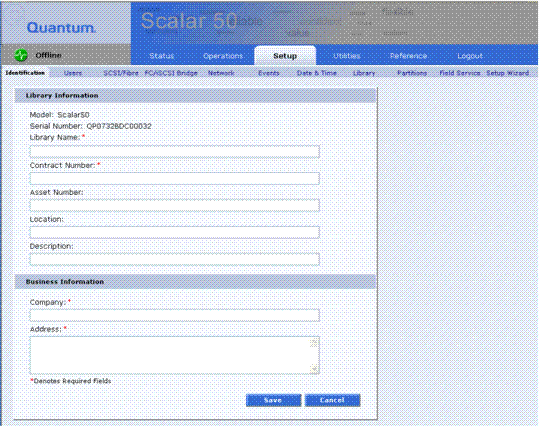The image size is (539, 426).
Task: Save the identification settings
Action: 273,400
